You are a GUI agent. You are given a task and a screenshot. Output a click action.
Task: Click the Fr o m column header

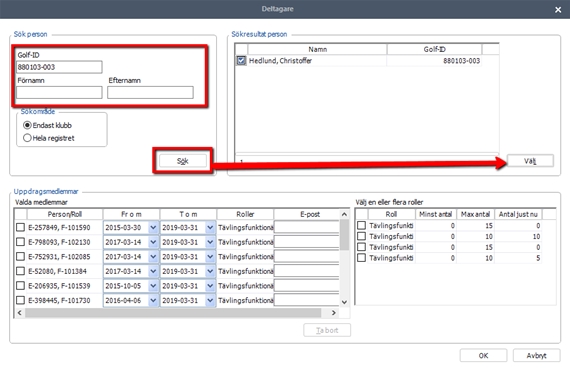131,214
